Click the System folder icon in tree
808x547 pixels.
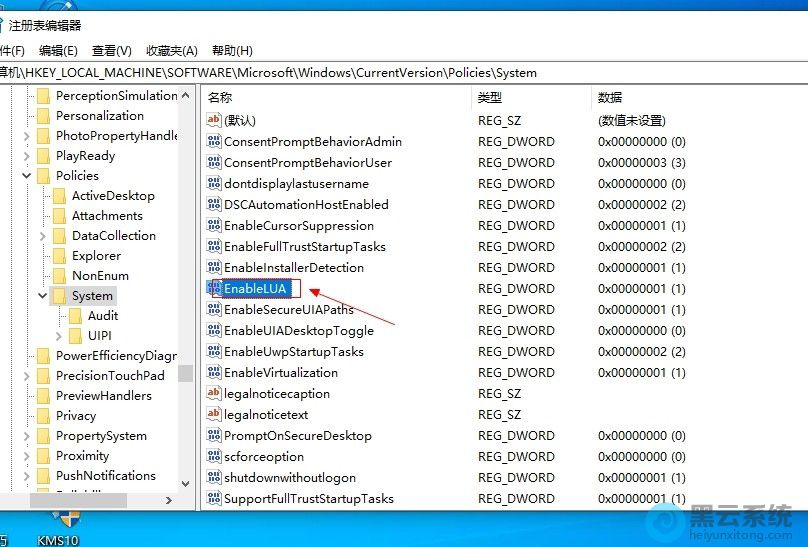pos(59,296)
